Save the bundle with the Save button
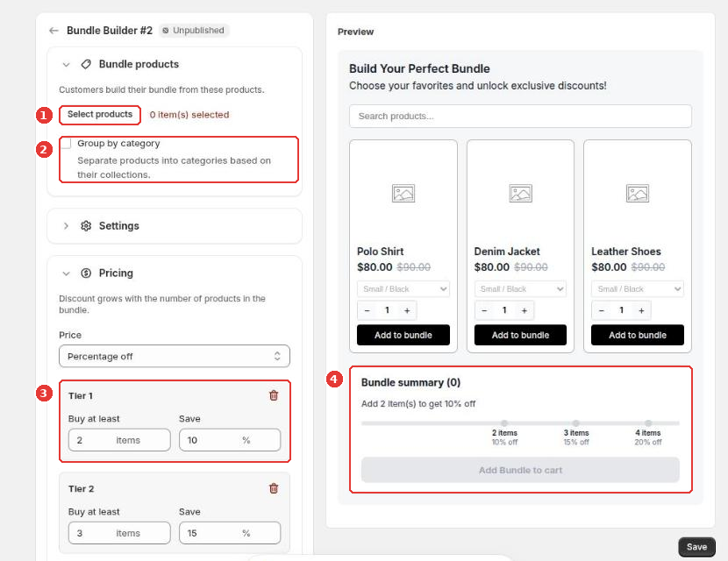Image resolution: width=728 pixels, height=561 pixels. [x=696, y=547]
